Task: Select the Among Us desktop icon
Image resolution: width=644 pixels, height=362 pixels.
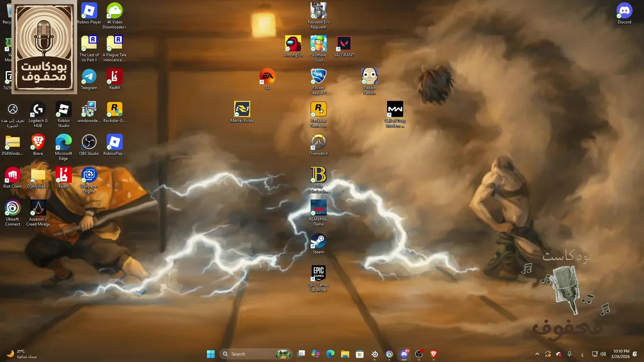Action: [293, 46]
